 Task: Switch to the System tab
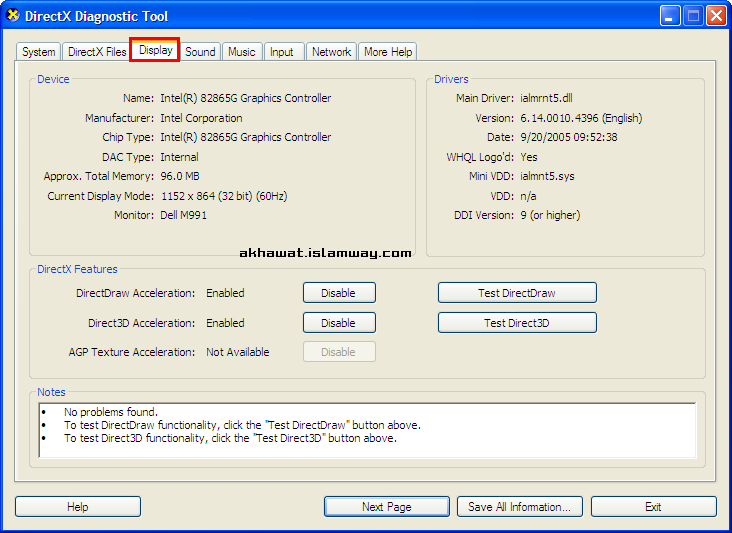(x=38, y=52)
